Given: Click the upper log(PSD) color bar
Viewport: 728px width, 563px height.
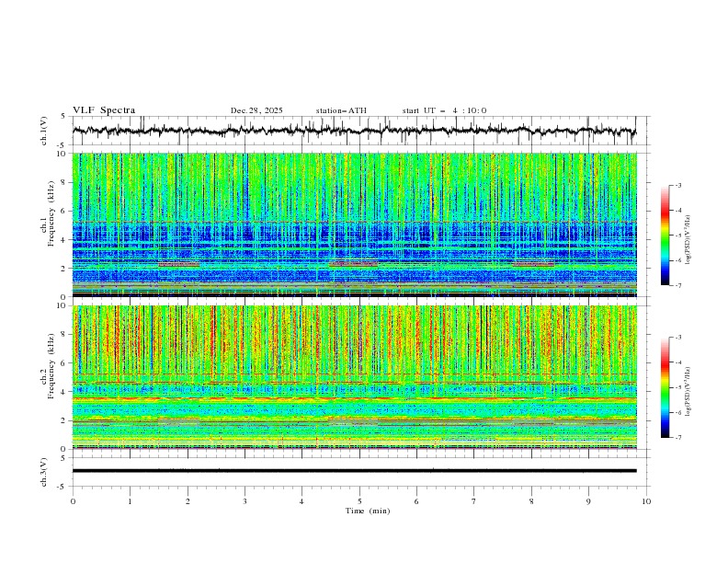Looking at the screenshot, I should [665, 235].
